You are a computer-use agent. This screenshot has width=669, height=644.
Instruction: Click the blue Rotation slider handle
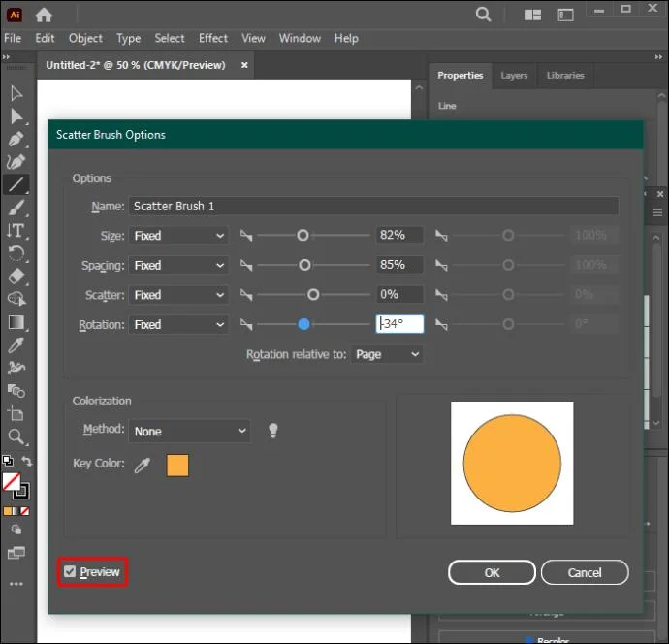click(x=303, y=324)
